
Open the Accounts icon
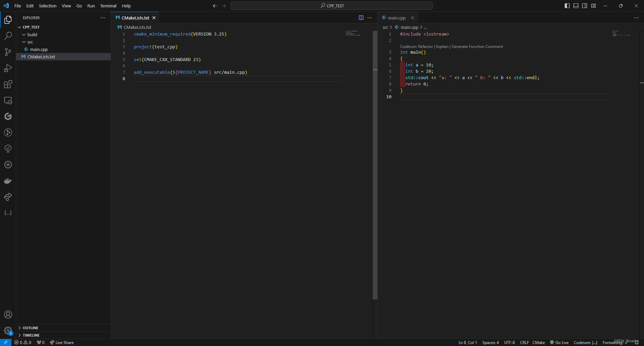[8, 314]
